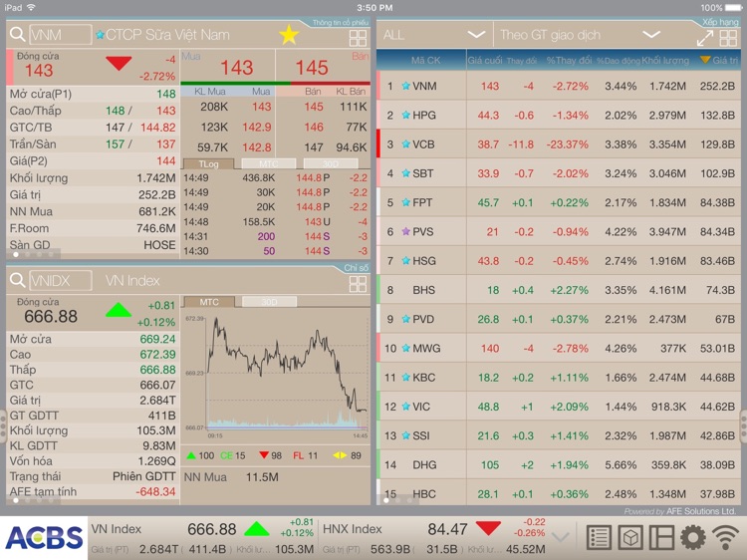Tap the BHS ranking row

click(x=559, y=290)
